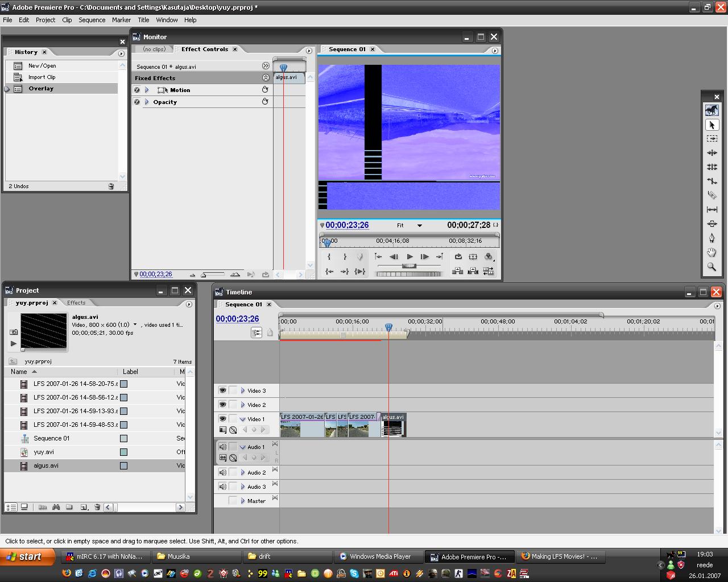Click the Loop button in Monitor
The image size is (728, 582).
pos(458,257)
